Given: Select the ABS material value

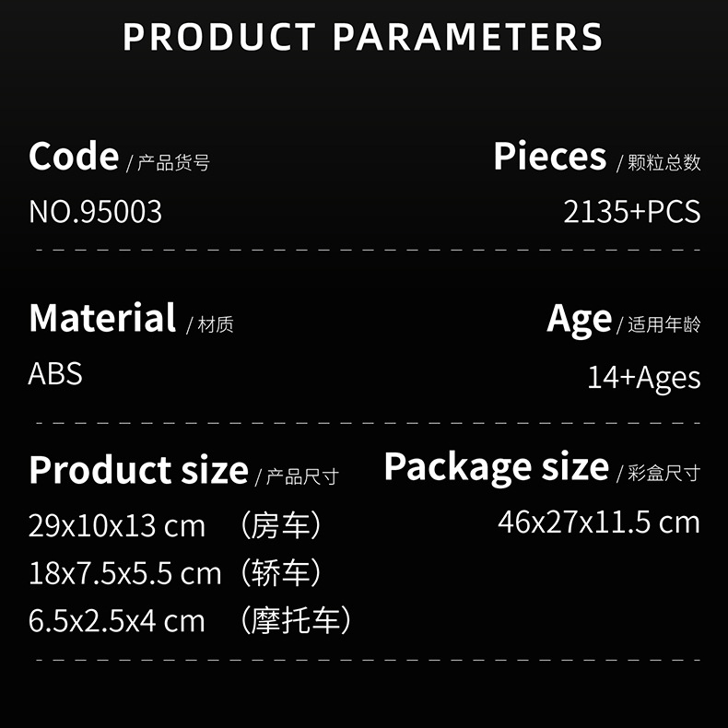Looking at the screenshot, I should [x=55, y=374].
